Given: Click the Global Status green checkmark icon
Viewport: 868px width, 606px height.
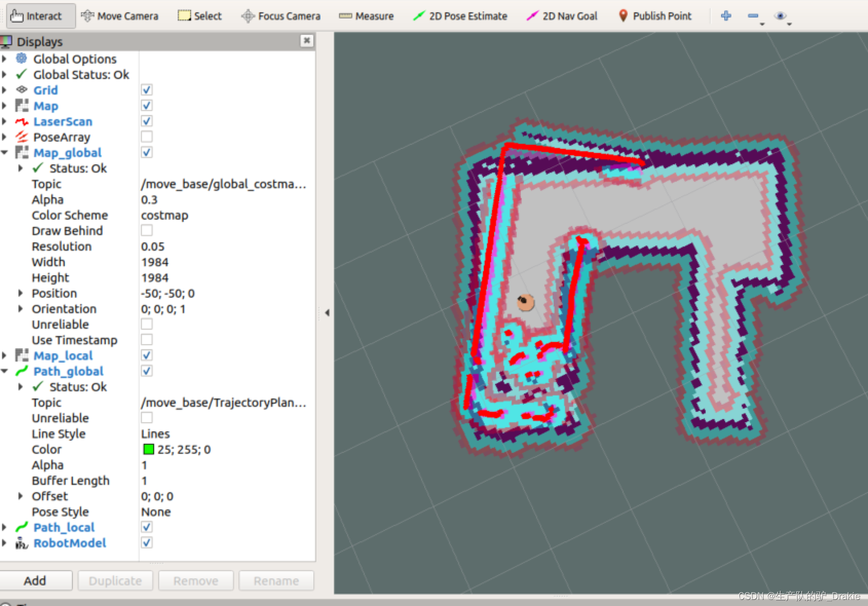Looking at the screenshot, I should 21,74.
